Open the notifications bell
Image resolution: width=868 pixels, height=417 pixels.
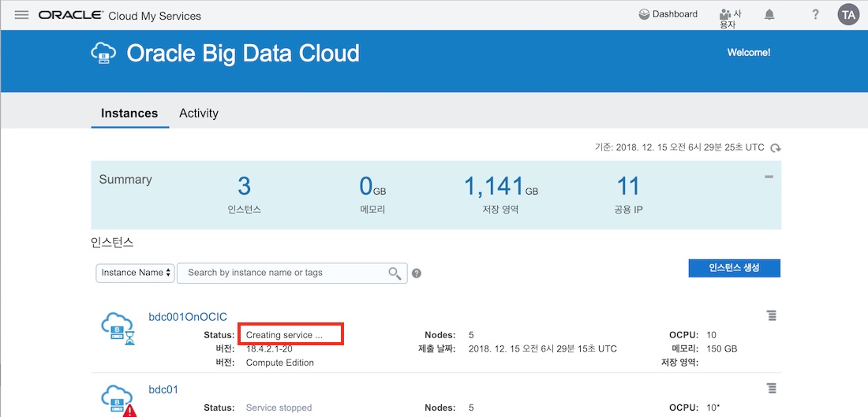[x=769, y=15]
